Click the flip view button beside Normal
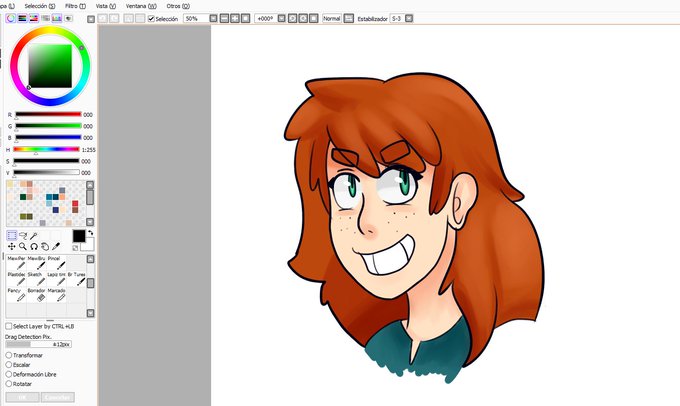The width and height of the screenshot is (680, 406). point(349,18)
